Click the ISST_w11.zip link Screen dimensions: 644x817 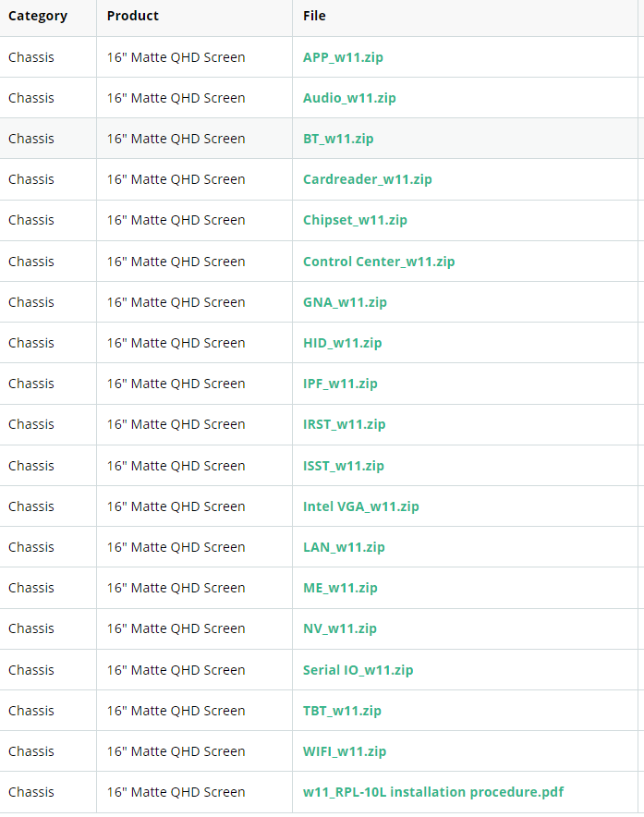(344, 465)
